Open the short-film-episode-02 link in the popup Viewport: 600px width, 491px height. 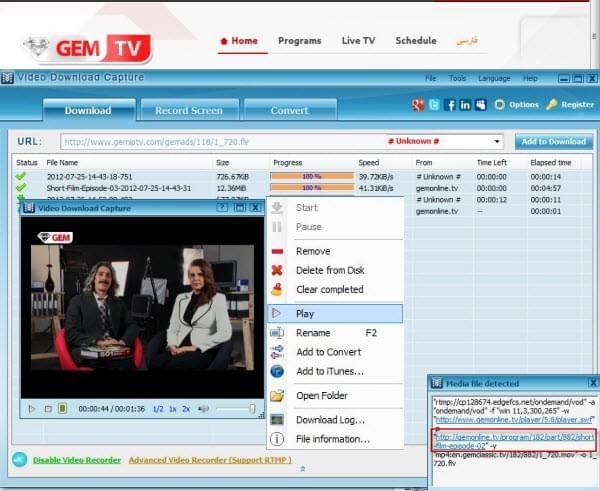pyautogui.click(x=514, y=441)
